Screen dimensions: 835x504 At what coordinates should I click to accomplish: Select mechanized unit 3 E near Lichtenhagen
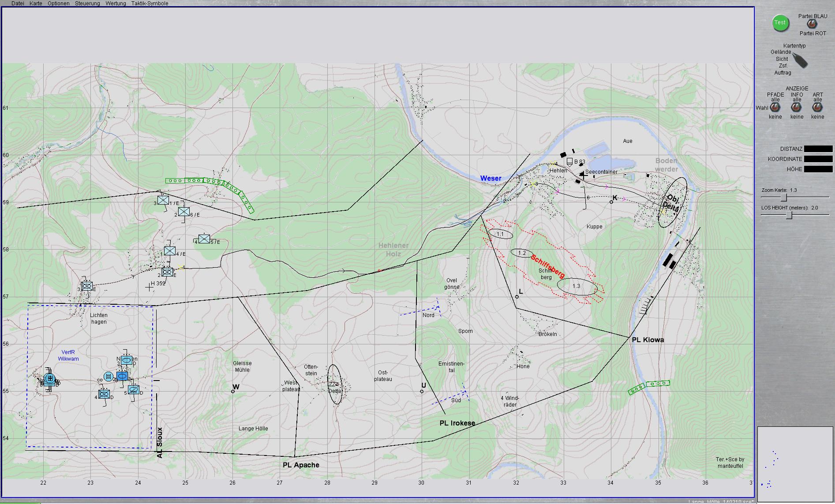point(87,287)
